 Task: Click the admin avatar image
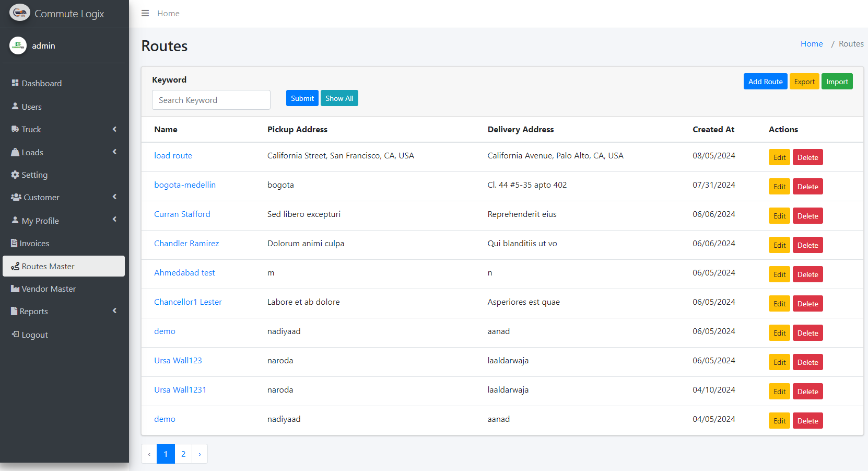click(x=18, y=45)
